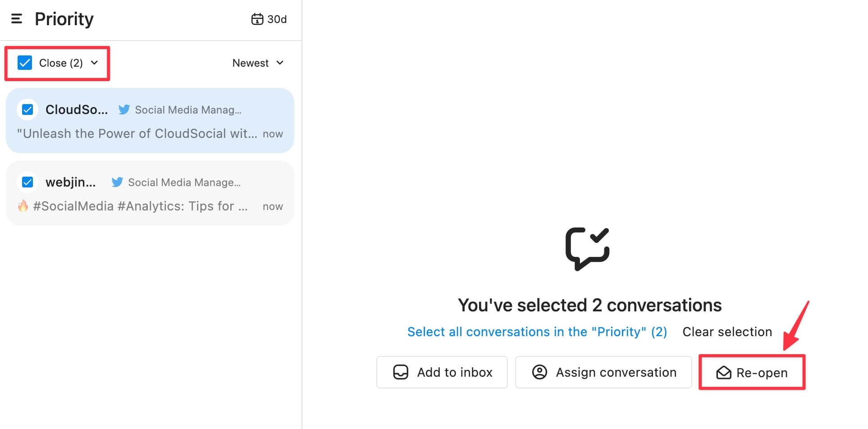Open the Close status filter dropdown
Image resolution: width=868 pixels, height=429 pixels.
tap(95, 63)
